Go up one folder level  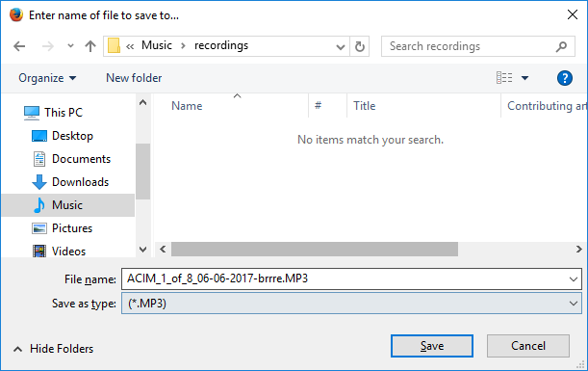(90, 46)
